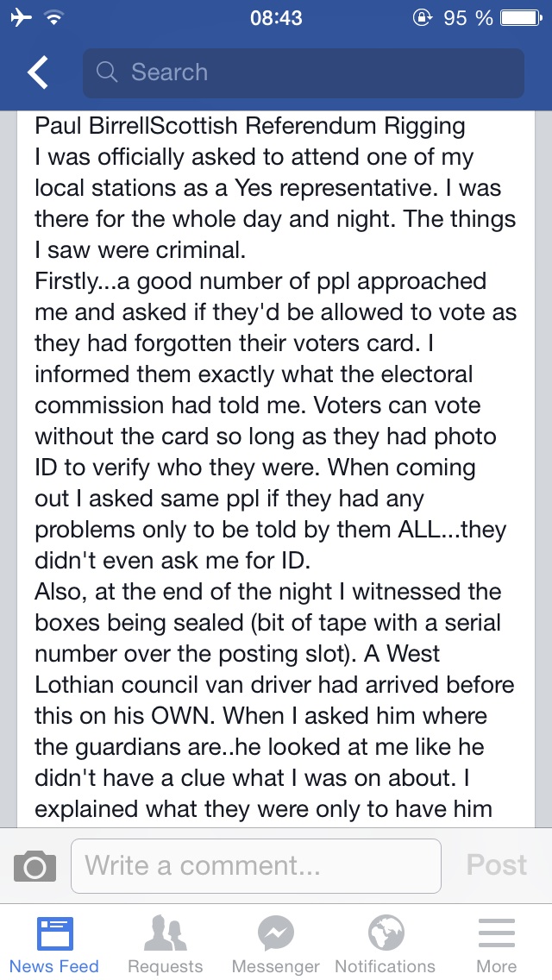
Task: Tap the battery indicator icon
Action: [x=521, y=17]
